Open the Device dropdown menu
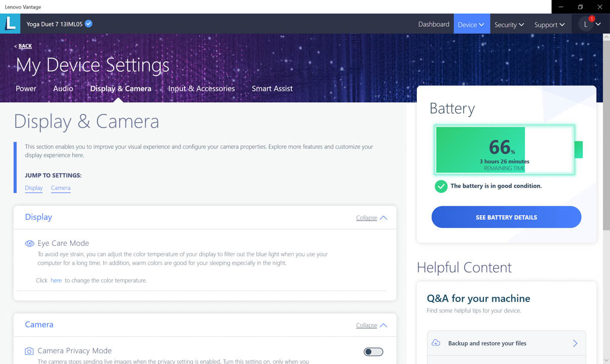The width and height of the screenshot is (610, 364). coord(471,24)
